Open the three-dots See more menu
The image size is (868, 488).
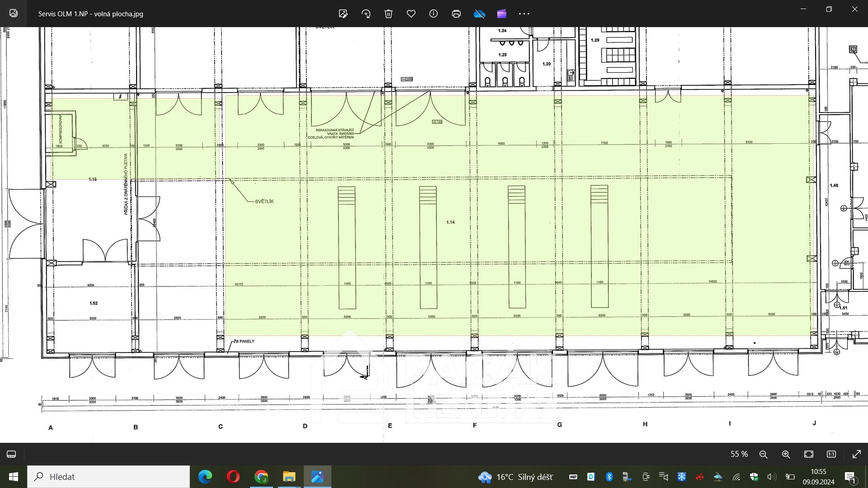click(524, 14)
